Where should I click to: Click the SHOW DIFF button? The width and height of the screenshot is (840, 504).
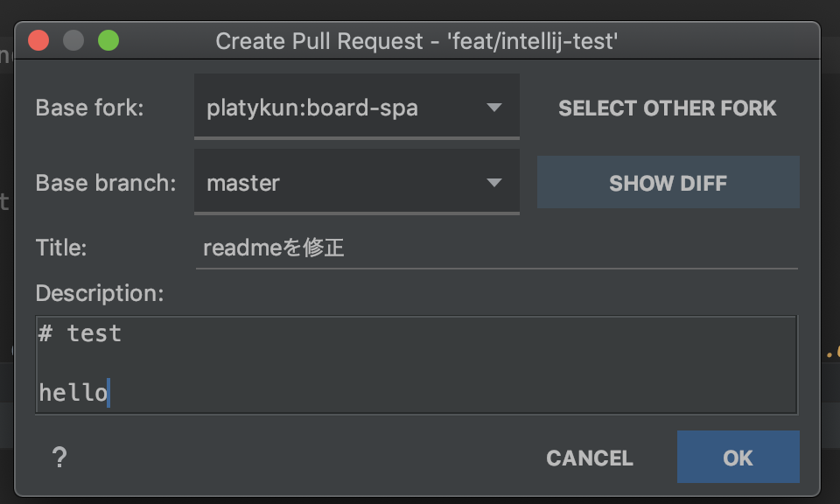pos(668,182)
